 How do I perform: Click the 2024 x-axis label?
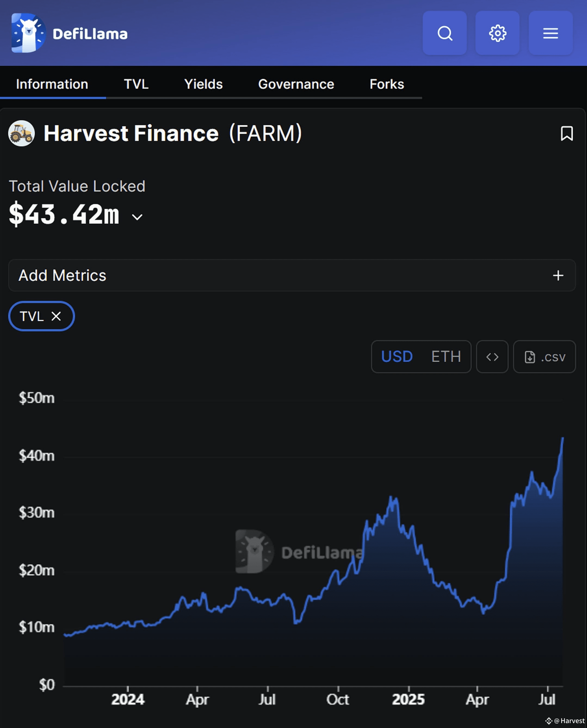click(x=128, y=700)
